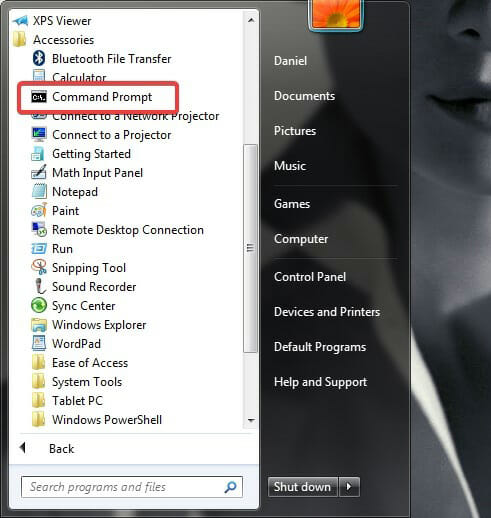The width and height of the screenshot is (491, 518).
Task: Click the Getting Started icon
Action: (x=38, y=154)
